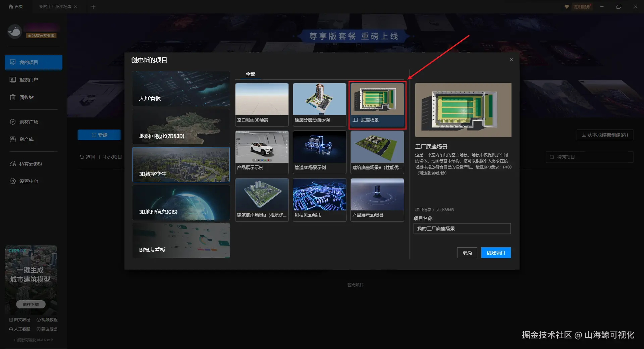
Task: Click the user avatar whale icon
Action: [x=15, y=32]
